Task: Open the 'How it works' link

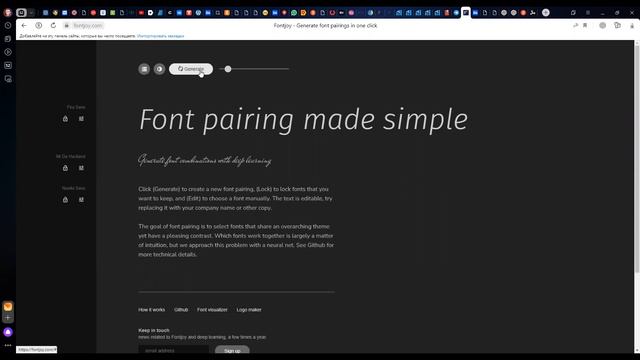Action: click(x=151, y=310)
